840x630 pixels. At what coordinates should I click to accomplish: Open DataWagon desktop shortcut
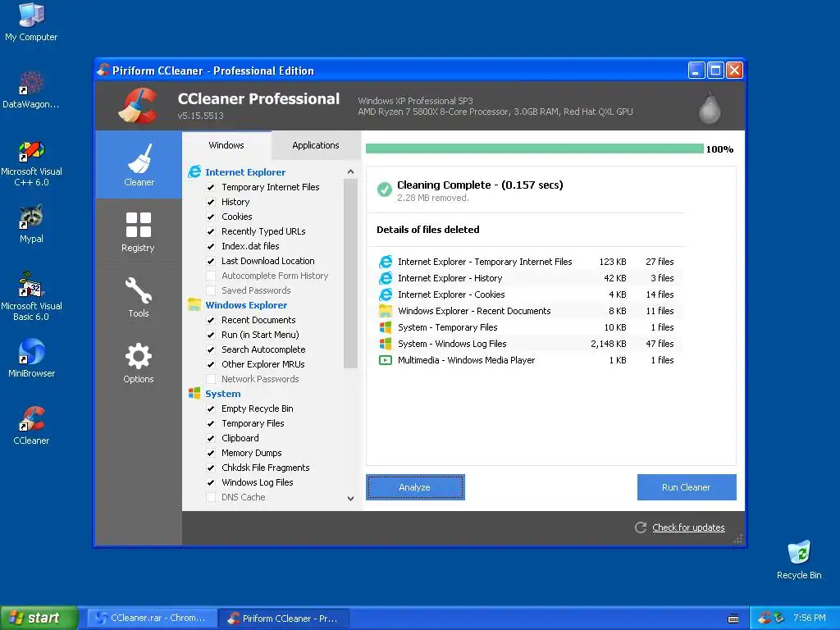[31, 89]
